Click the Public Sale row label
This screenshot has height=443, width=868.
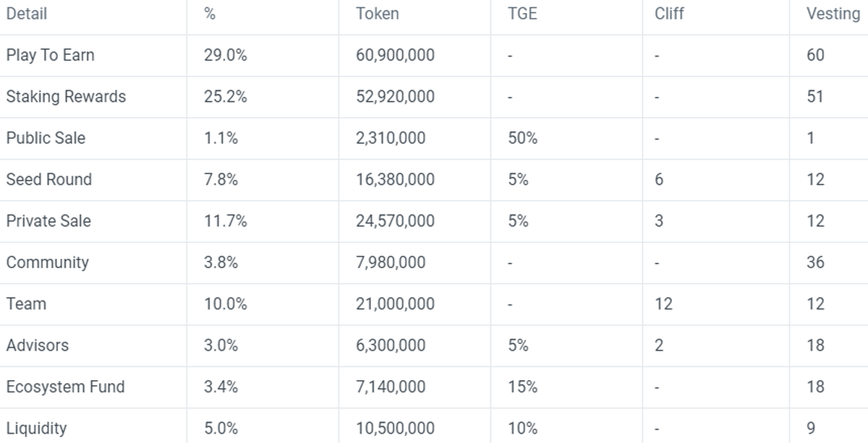(x=46, y=138)
